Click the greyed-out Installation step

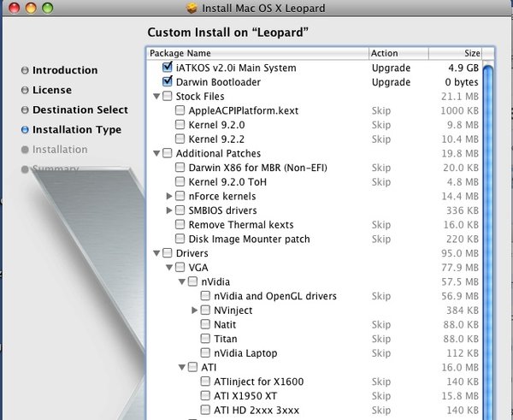[x=55, y=150]
